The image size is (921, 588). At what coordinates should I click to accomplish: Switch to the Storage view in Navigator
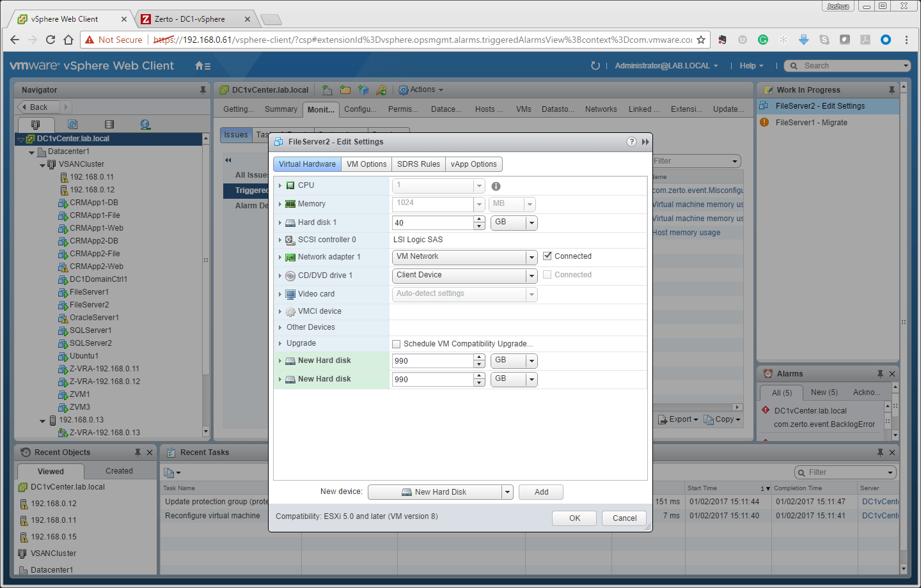(107, 123)
